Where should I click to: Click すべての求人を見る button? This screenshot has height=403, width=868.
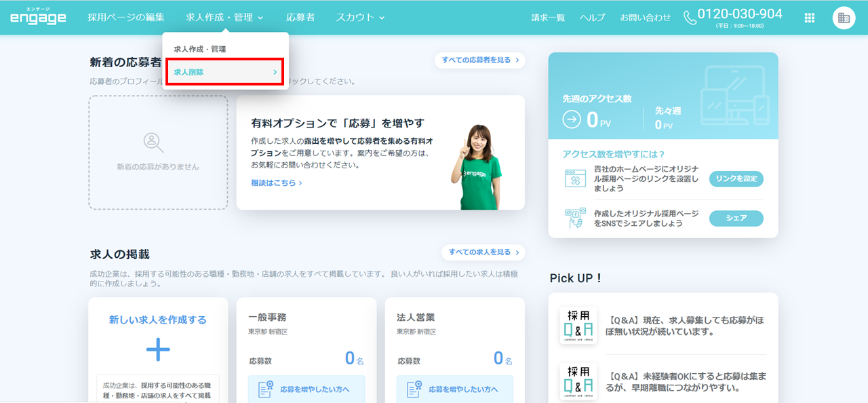[484, 252]
